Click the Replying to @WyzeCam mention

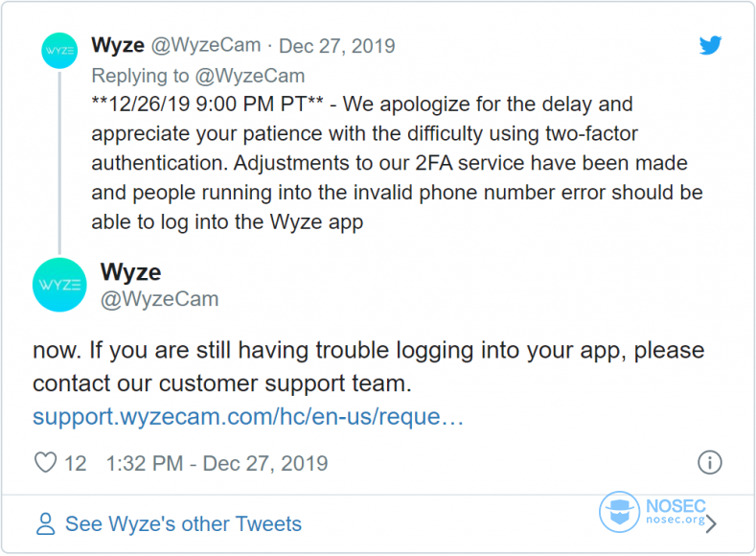198,76
